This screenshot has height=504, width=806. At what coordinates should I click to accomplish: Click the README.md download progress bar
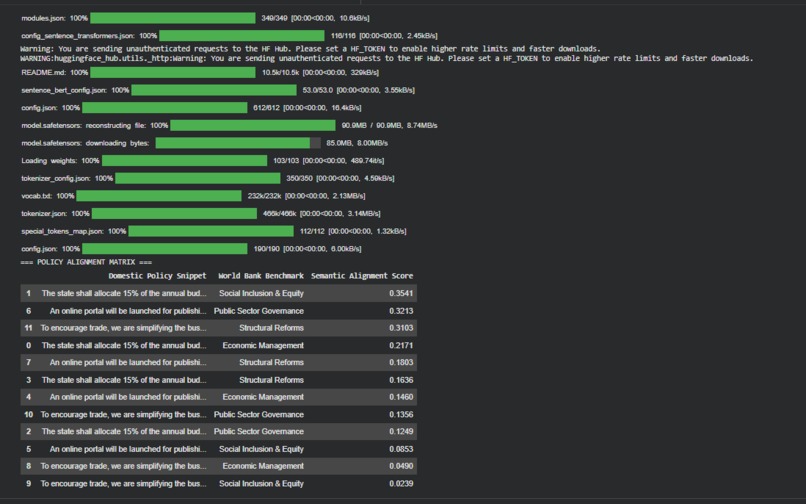click(x=173, y=73)
